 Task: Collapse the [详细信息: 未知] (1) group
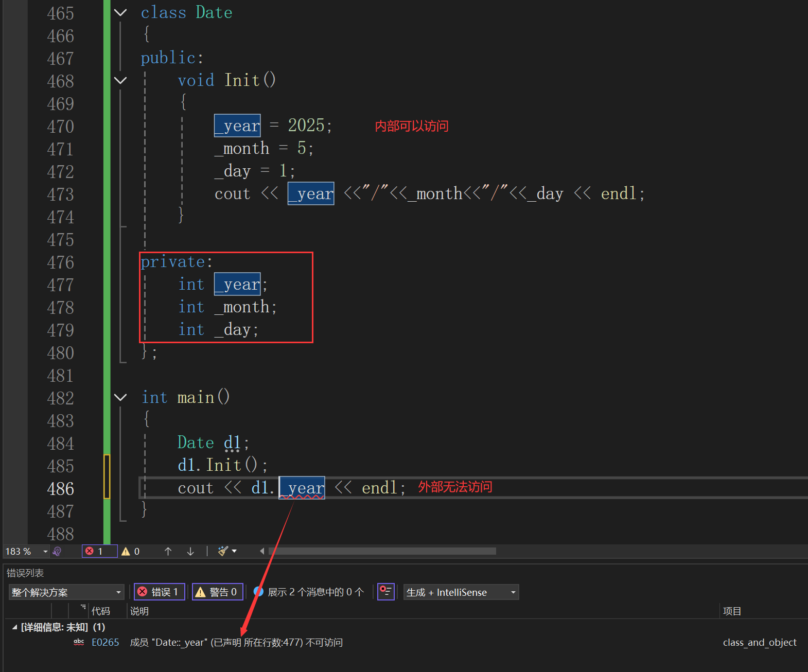[15, 627]
